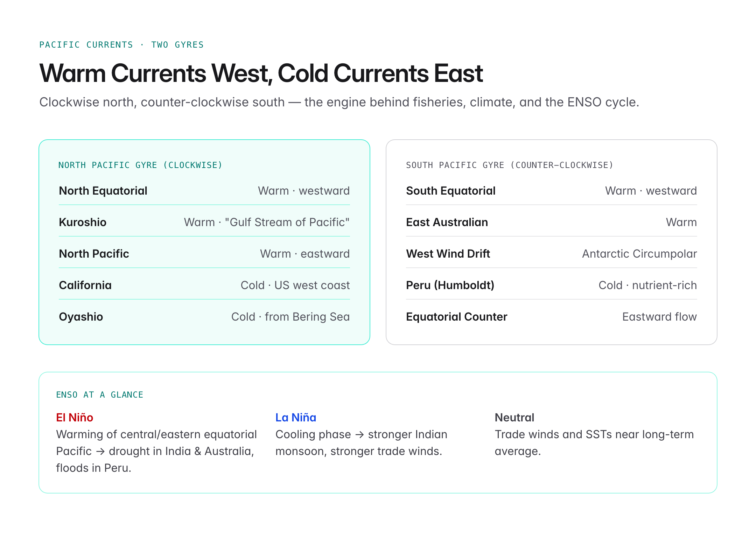Select the North Equatorial current row
This screenshot has height=560, width=756.
(204, 191)
